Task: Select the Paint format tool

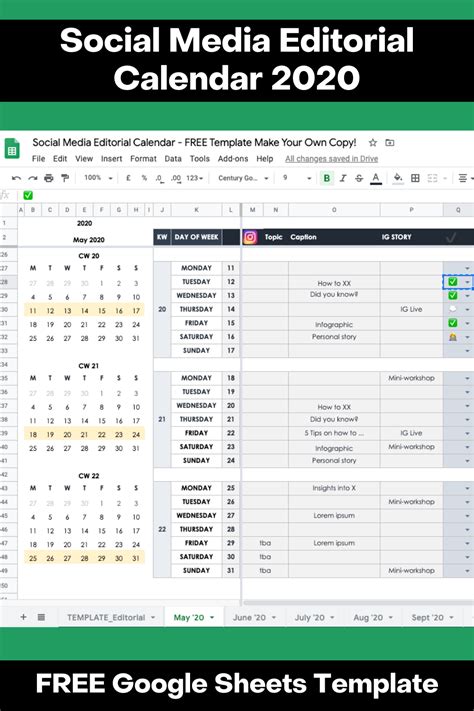Action: coord(65,178)
